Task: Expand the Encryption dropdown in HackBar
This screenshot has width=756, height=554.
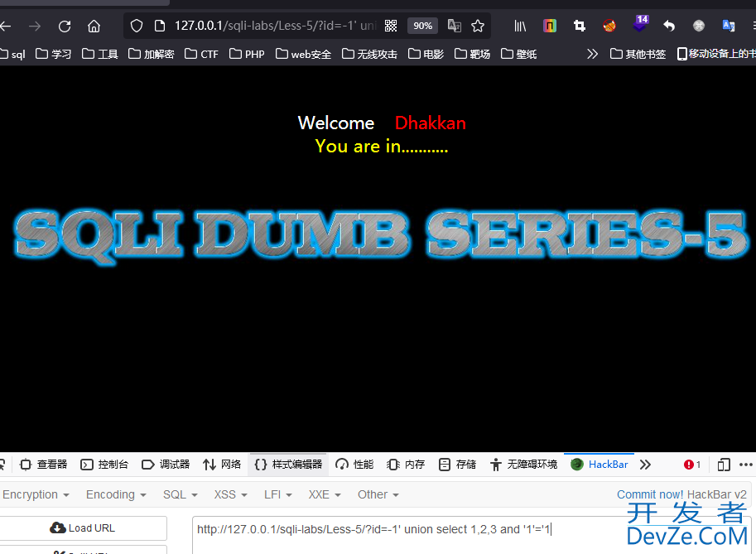Action: coord(36,494)
